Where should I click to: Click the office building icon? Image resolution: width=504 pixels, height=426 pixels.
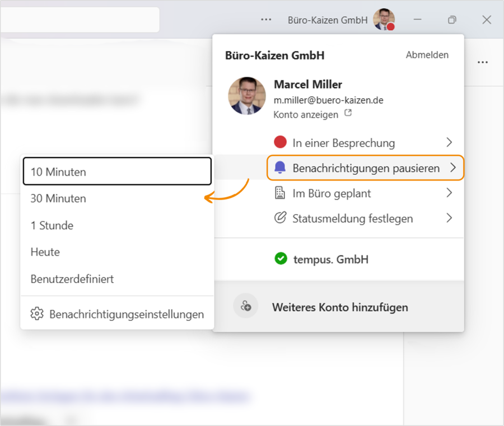280,193
